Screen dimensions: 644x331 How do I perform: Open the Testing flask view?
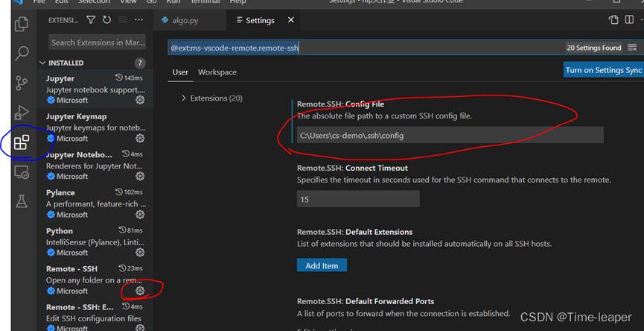(22, 201)
